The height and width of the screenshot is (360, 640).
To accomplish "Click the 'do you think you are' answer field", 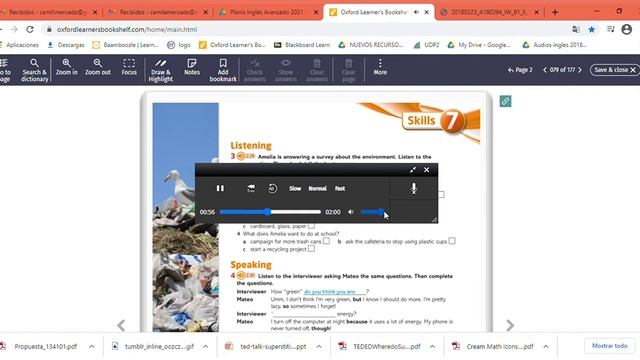I will click(x=335, y=291).
